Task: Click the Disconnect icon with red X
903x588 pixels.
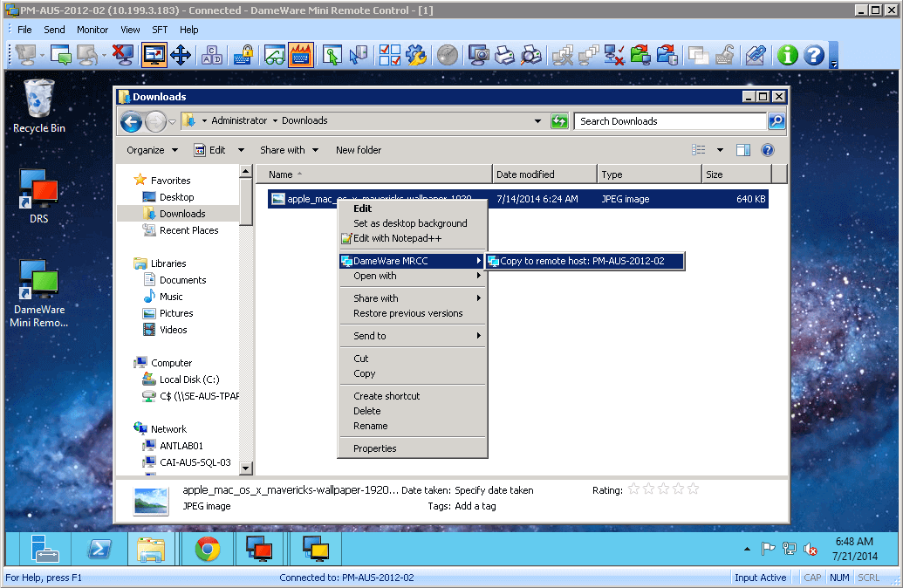Action: [123, 55]
